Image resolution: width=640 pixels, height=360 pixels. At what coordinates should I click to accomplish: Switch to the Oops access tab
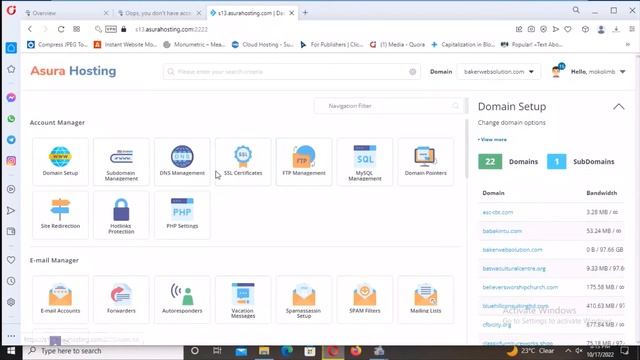click(x=159, y=13)
